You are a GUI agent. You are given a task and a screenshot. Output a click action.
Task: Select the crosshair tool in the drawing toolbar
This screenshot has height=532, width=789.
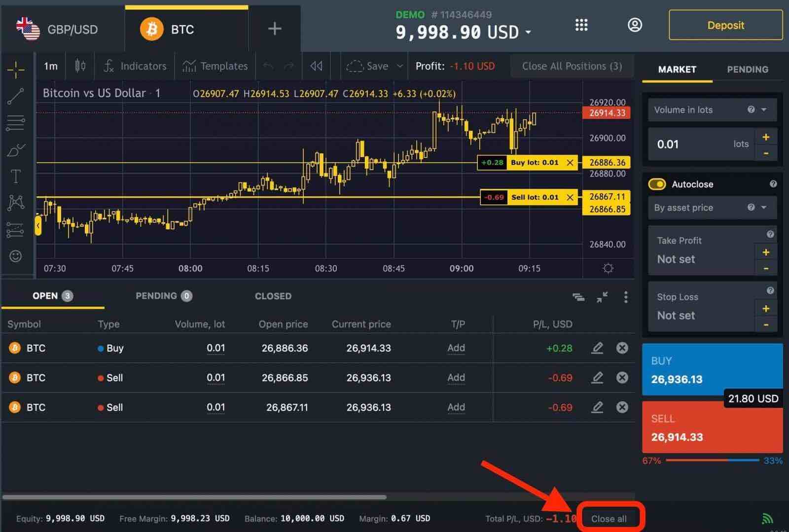click(x=16, y=69)
